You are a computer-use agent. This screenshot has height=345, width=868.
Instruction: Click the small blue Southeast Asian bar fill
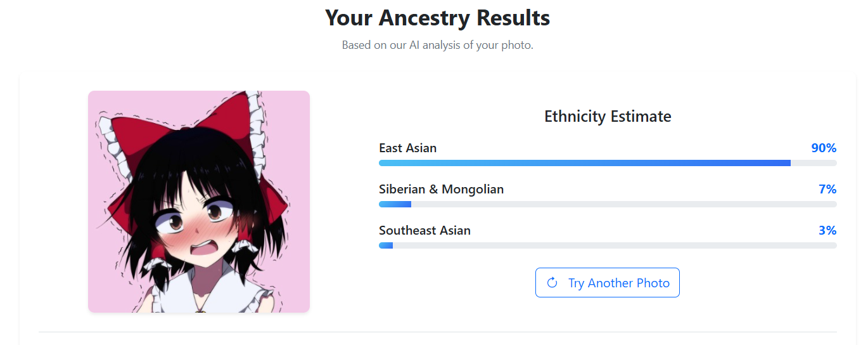[386, 245]
